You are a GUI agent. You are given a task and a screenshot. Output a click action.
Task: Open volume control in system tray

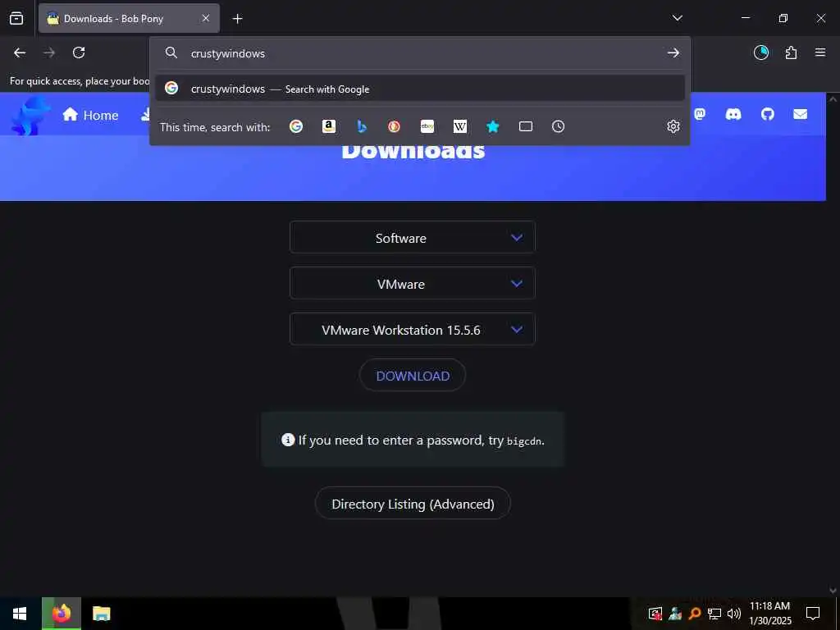(734, 614)
